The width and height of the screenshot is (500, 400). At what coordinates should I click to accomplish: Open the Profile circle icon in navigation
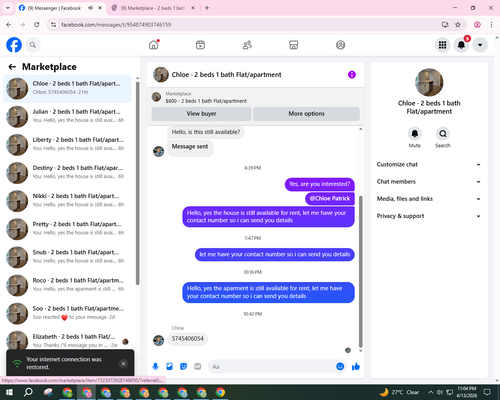click(x=340, y=45)
